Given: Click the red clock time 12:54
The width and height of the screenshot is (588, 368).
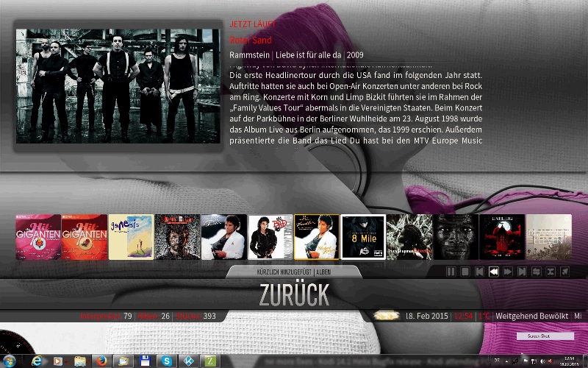Looking at the screenshot, I should pyautogui.click(x=463, y=316).
